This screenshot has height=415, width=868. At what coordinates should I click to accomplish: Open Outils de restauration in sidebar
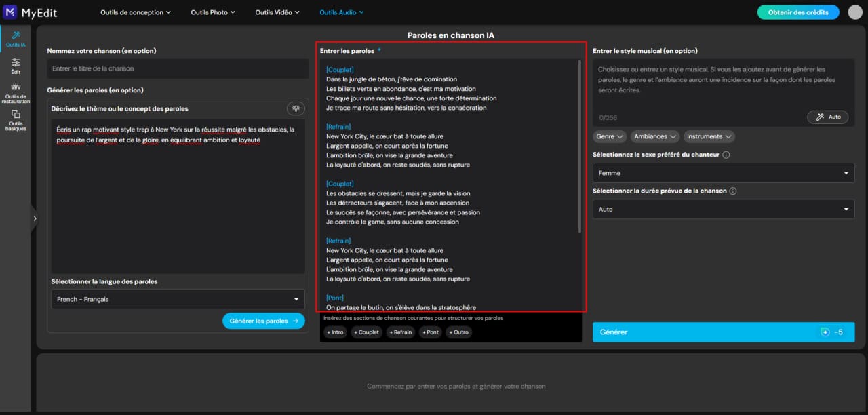pyautogui.click(x=16, y=93)
